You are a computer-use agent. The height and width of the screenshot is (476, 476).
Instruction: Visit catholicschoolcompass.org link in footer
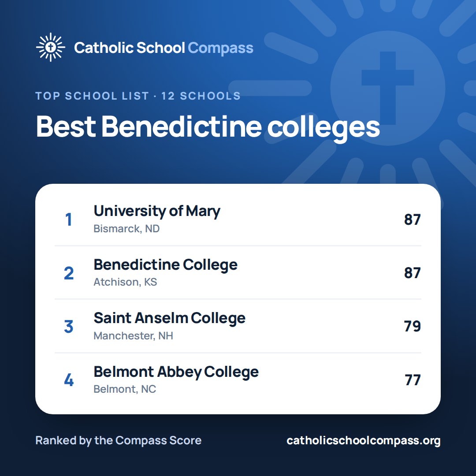(363, 440)
